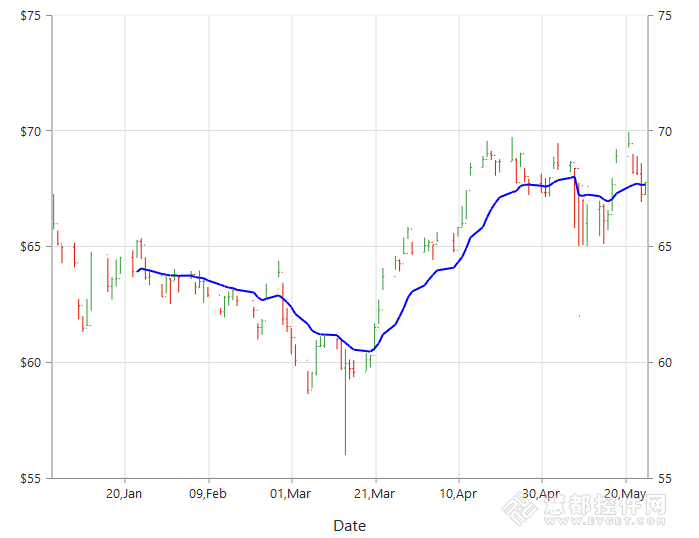
Task: Click the $75 left axis label
Action: tap(30, 16)
